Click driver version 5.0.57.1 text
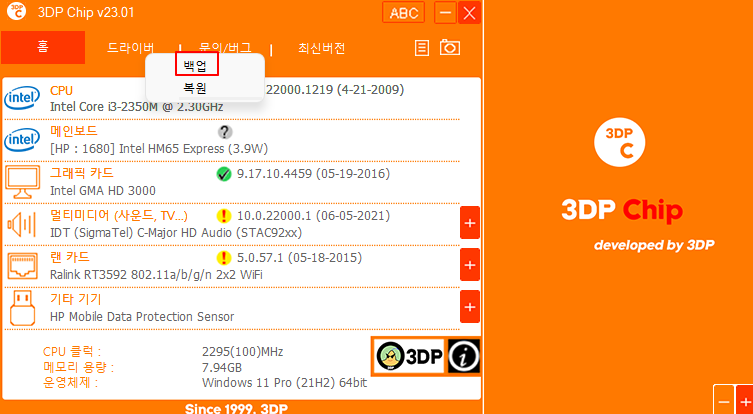The image size is (753, 414). click(299, 258)
